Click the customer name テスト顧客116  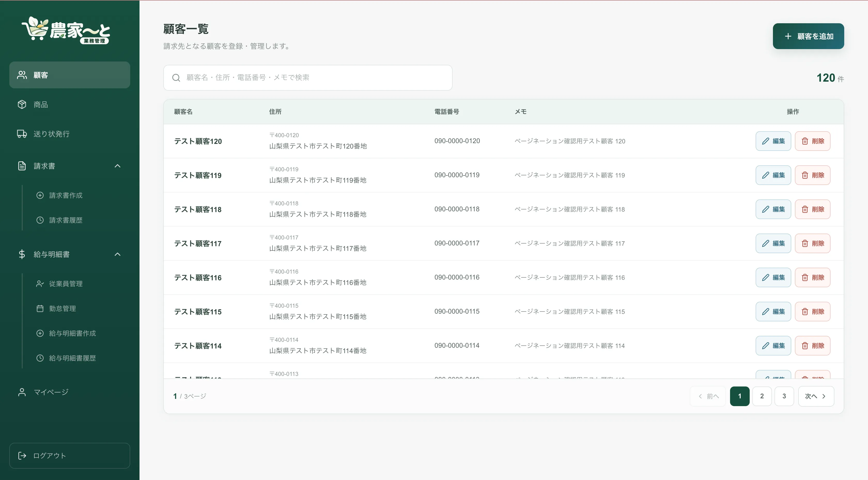click(198, 277)
